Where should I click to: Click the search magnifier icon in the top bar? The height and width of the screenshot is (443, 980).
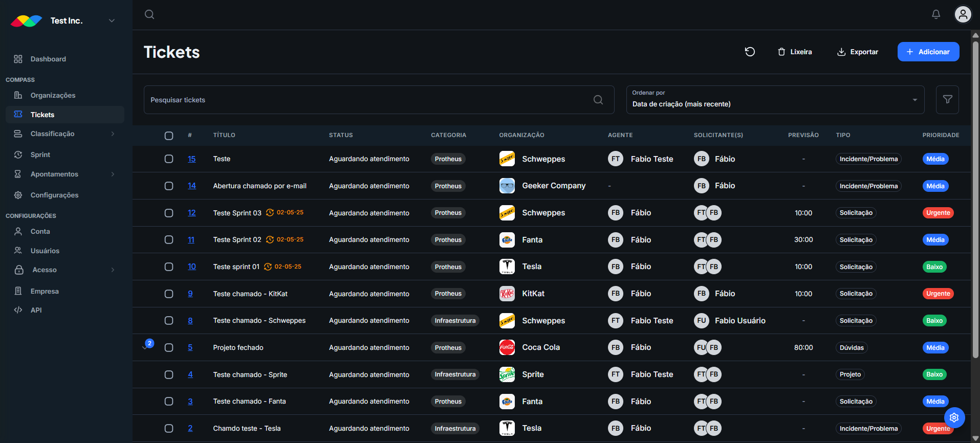click(149, 14)
